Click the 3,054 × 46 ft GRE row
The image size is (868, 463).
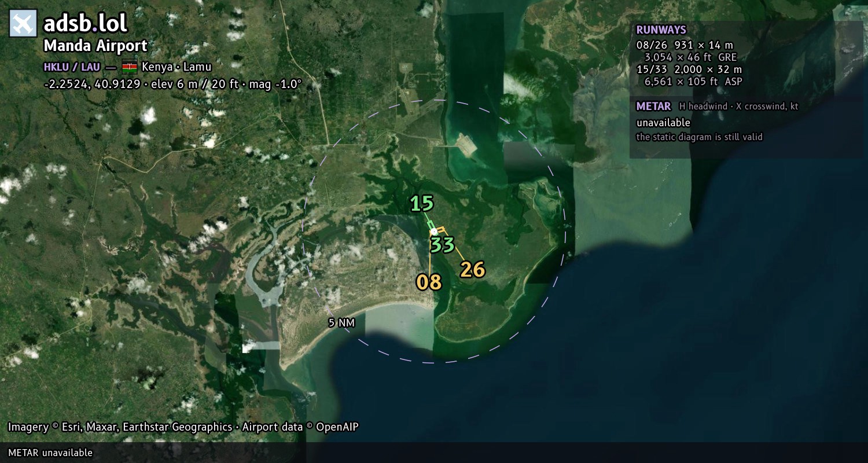click(690, 57)
